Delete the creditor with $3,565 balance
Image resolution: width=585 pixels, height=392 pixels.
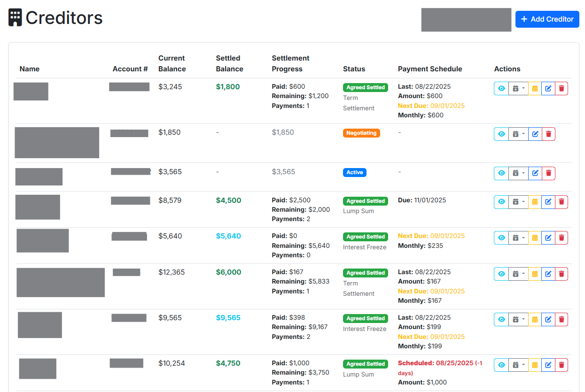548,173
